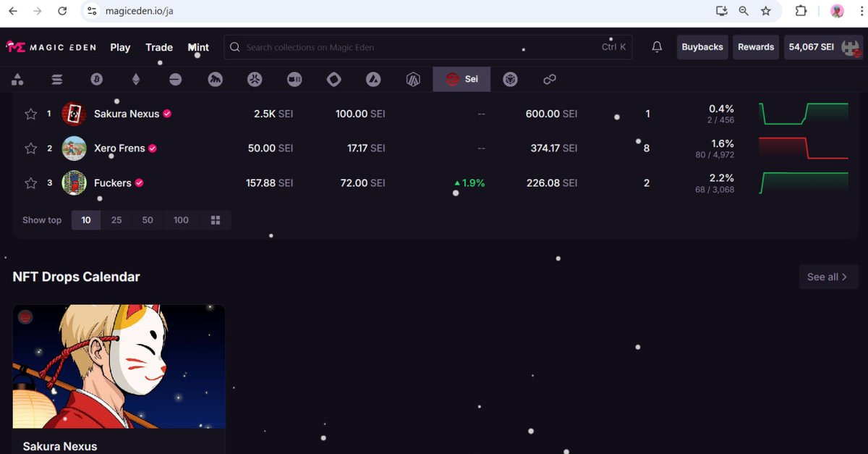Switch to the Base chain icon
868x454 pixels.
176,80
